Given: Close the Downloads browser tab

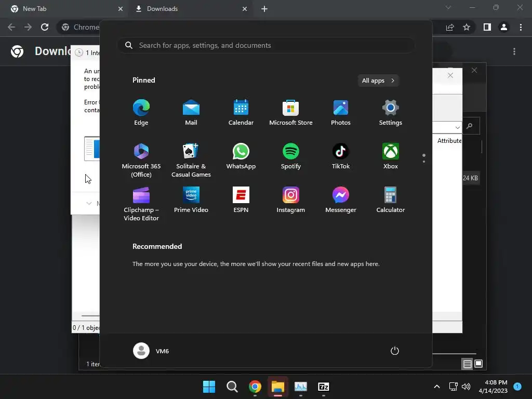Looking at the screenshot, I should (x=245, y=9).
